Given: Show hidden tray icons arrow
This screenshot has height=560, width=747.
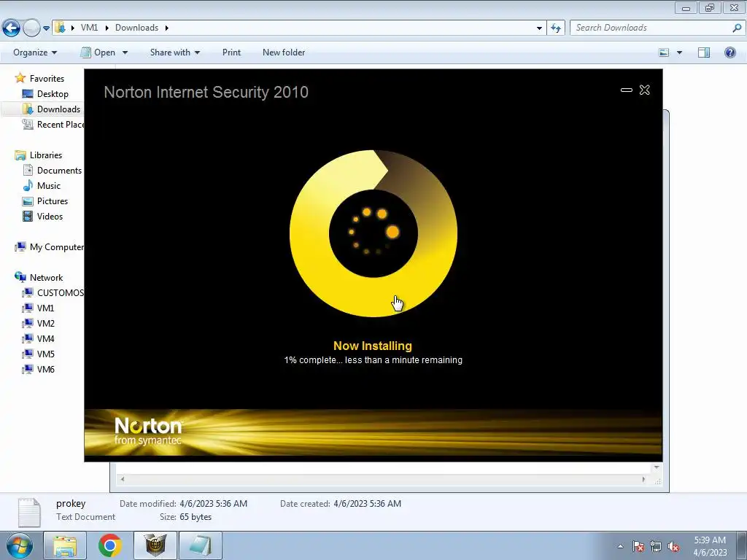Looking at the screenshot, I should pos(620,546).
